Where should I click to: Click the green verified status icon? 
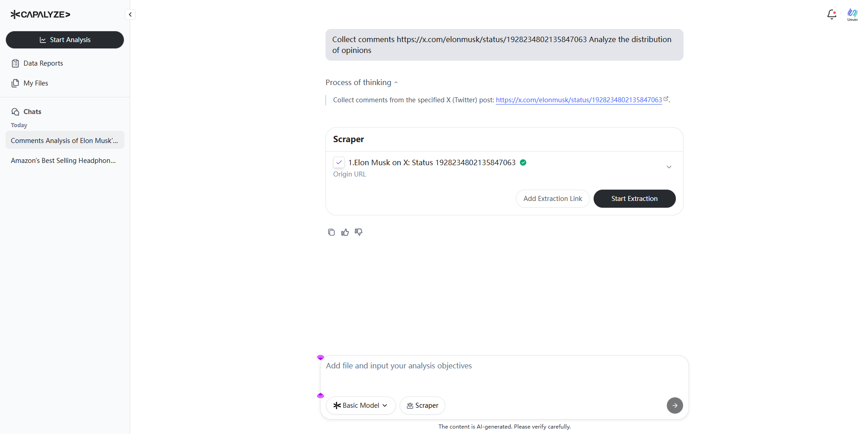523,162
